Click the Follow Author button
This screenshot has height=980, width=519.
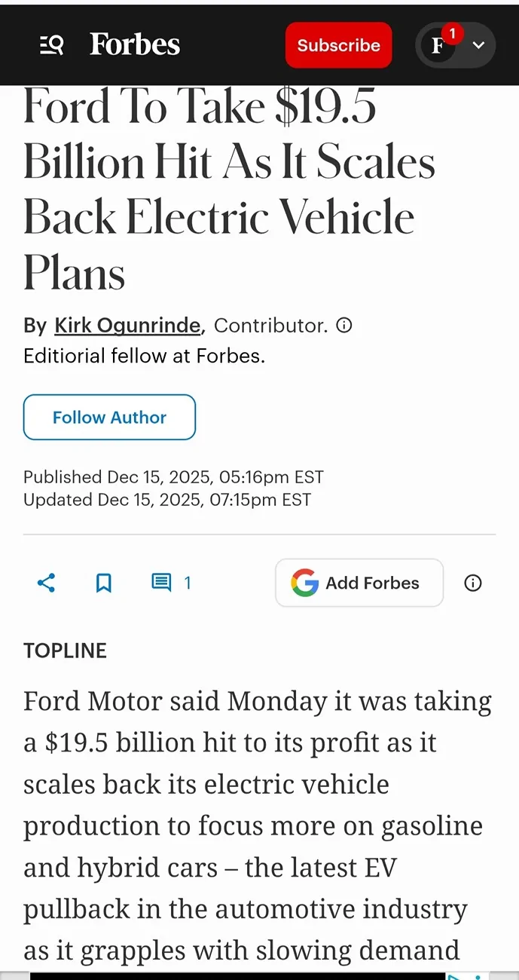click(x=109, y=417)
